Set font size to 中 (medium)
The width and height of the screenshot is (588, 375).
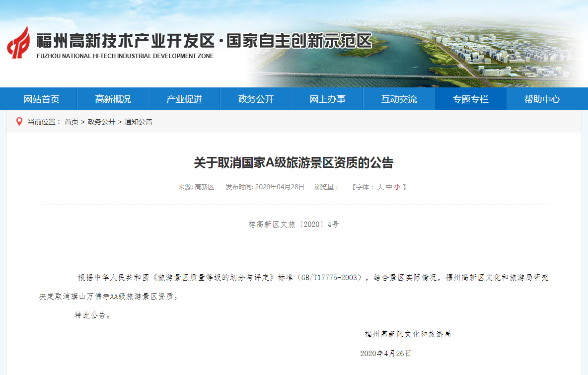pyautogui.click(x=389, y=187)
